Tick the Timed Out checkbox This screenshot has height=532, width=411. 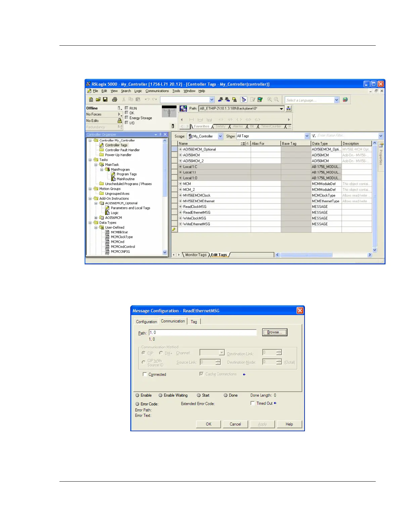coord(253,403)
